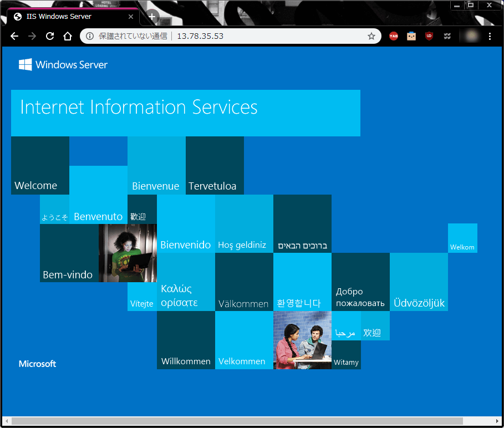
Task: Open the uBlock Origin shield extension
Action: coord(429,36)
